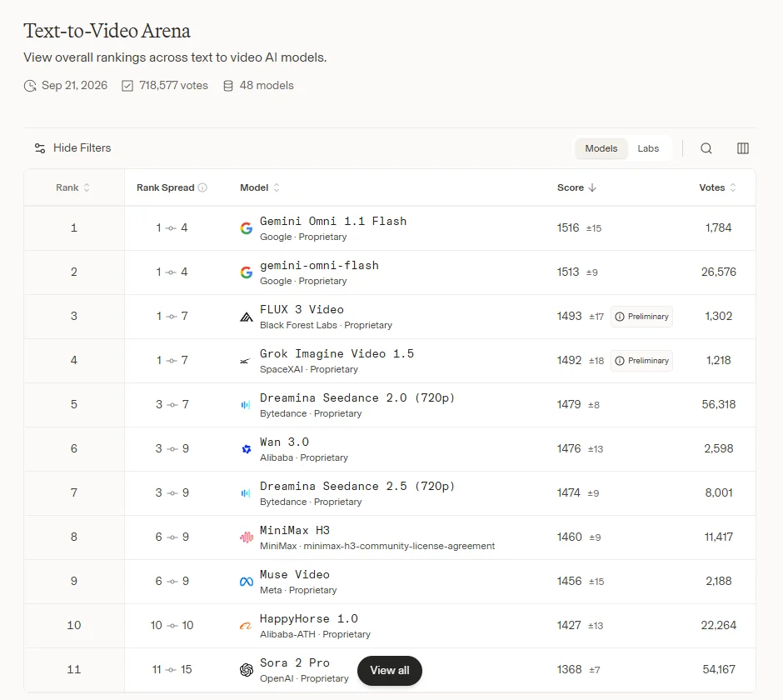
Task: Click the Text-to-Video Arena heading
Action: coord(107,31)
